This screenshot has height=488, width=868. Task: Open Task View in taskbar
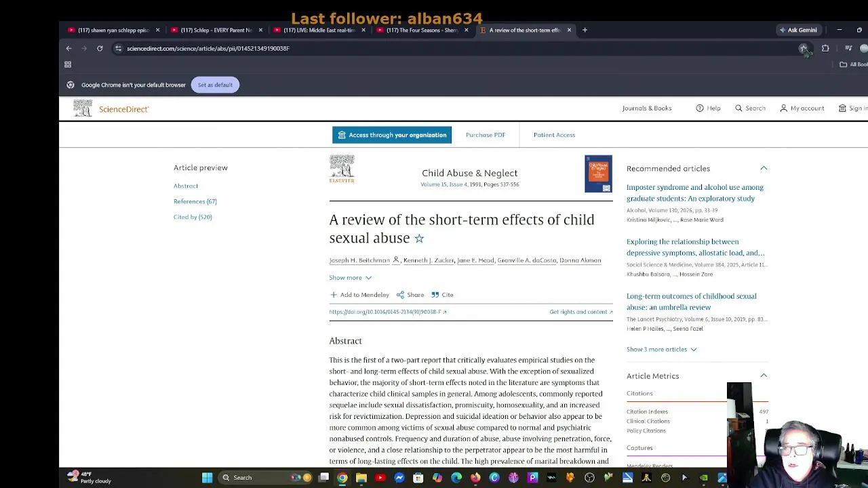pos(324,478)
